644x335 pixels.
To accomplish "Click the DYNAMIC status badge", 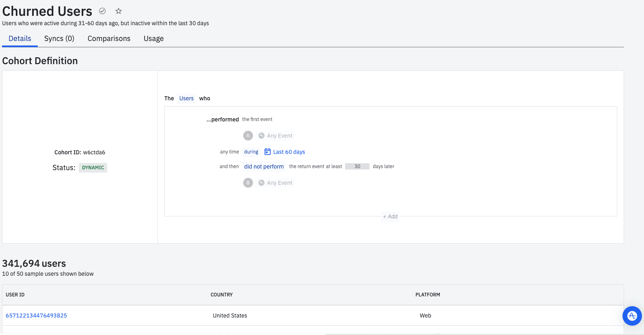I will click(93, 168).
